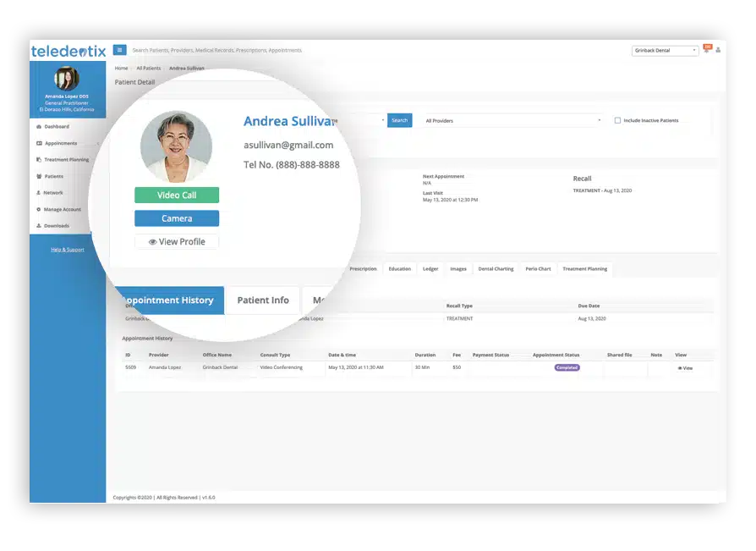The width and height of the screenshot is (756, 551).
Task: Start a Video Call with Andrea Sullivan
Action: (x=176, y=195)
